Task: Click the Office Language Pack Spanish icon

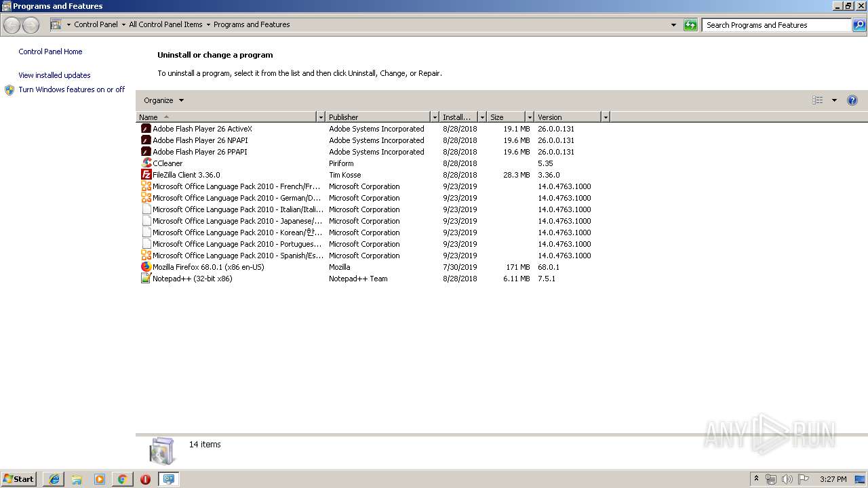Action: point(146,256)
